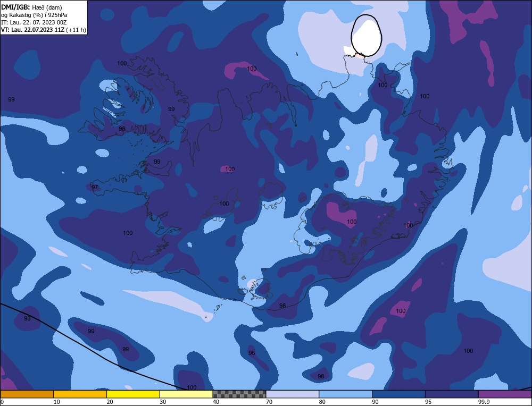The width and height of the screenshot is (532, 406).
Task: Click the '99.9' legend scale value
Action: coord(484,402)
